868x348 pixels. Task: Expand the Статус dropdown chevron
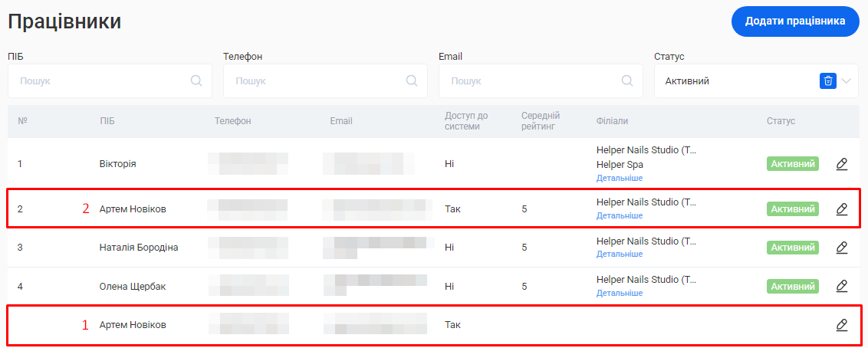coord(847,80)
